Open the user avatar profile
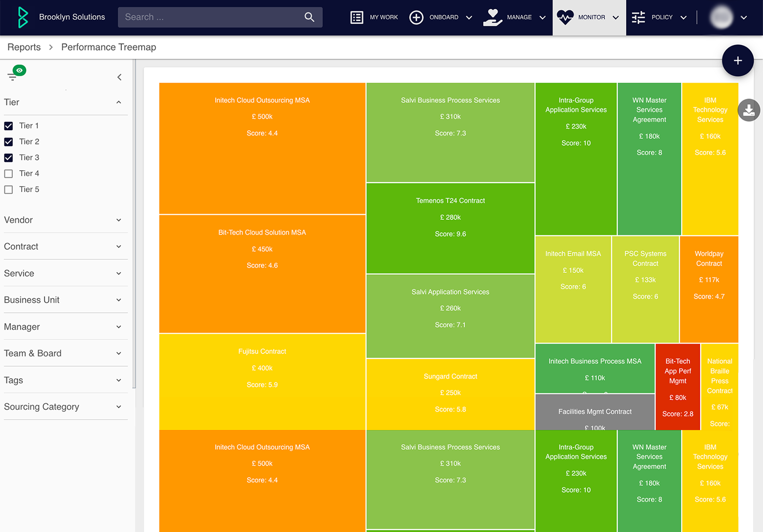This screenshot has width=763, height=532. pyautogui.click(x=721, y=17)
